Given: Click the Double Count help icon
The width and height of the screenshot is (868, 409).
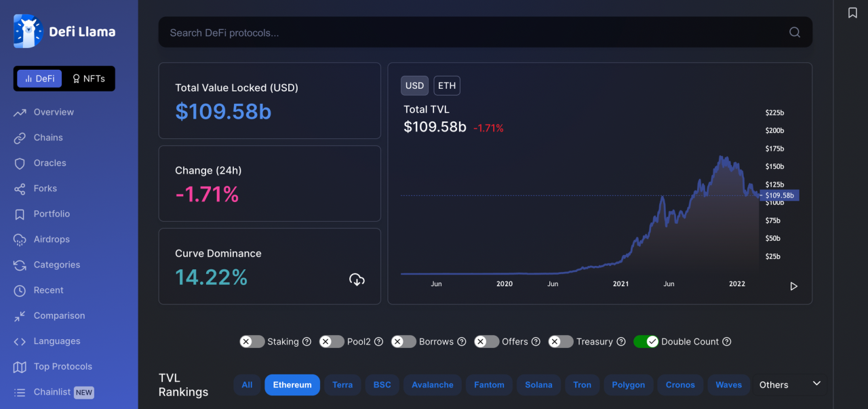Looking at the screenshot, I should tap(727, 342).
